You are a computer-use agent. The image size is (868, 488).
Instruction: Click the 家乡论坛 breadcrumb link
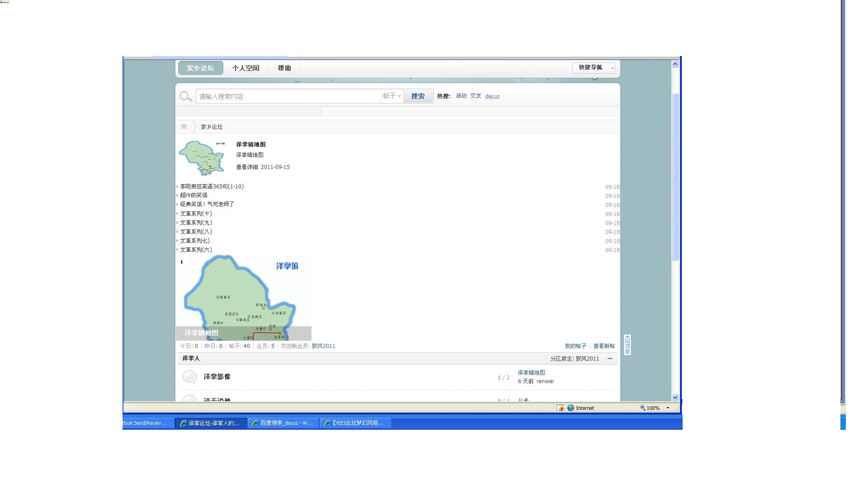[x=212, y=127]
